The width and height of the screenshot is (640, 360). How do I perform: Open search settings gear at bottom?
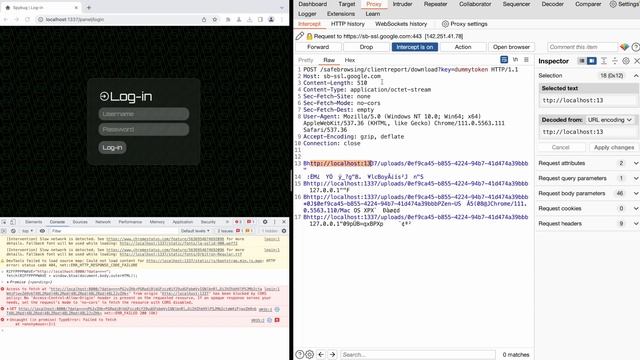[310, 354]
